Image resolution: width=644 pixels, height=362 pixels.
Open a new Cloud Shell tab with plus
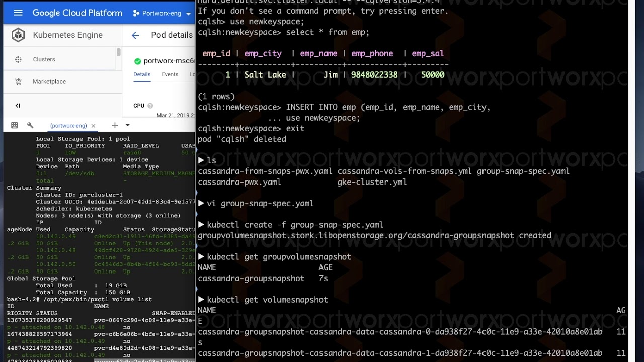pyautogui.click(x=115, y=125)
